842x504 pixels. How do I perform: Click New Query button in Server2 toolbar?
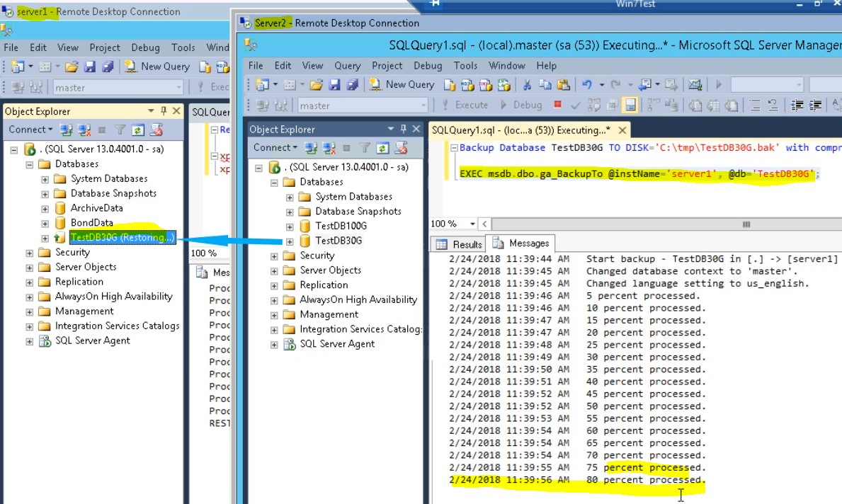coord(402,84)
